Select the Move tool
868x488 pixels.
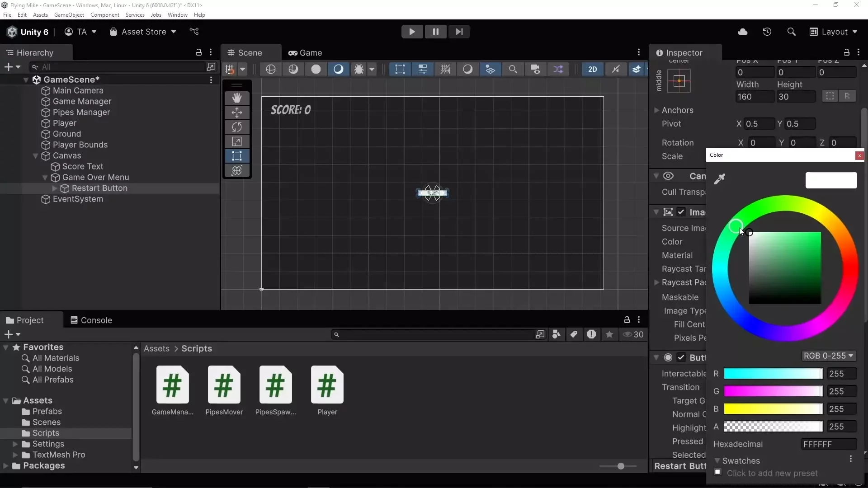[x=237, y=112]
